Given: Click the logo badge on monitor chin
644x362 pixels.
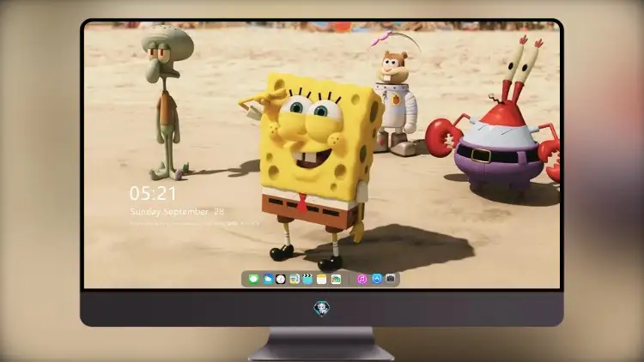Looking at the screenshot, I should click(322, 309).
